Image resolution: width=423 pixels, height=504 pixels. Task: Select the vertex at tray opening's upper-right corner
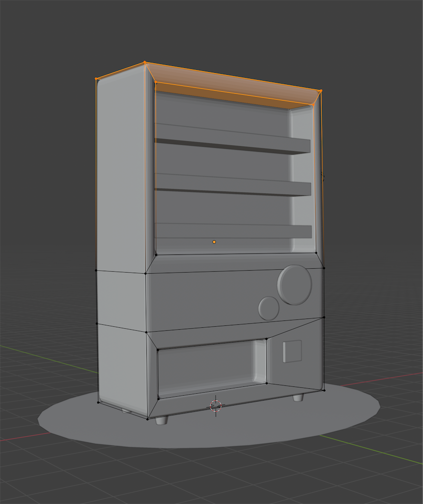(266, 339)
